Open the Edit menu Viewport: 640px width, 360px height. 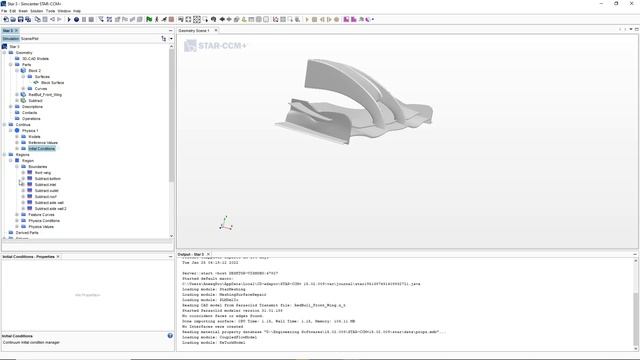click(13, 11)
